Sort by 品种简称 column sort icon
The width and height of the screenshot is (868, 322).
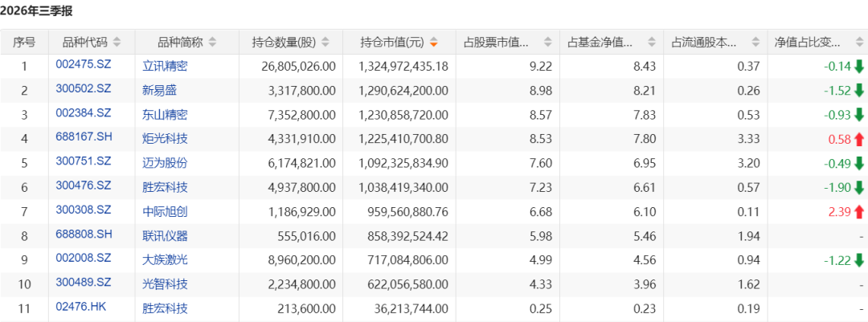tap(212, 42)
